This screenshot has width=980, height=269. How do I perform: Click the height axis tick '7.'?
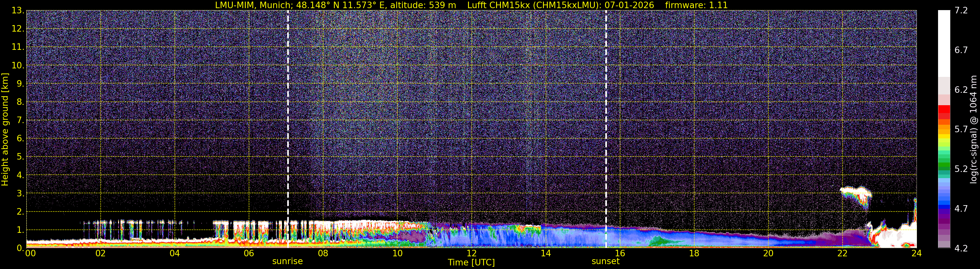click(x=20, y=120)
